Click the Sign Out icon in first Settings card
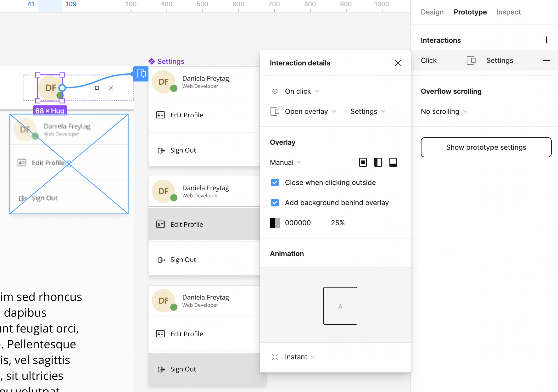The height and width of the screenshot is (392, 558). (x=161, y=150)
